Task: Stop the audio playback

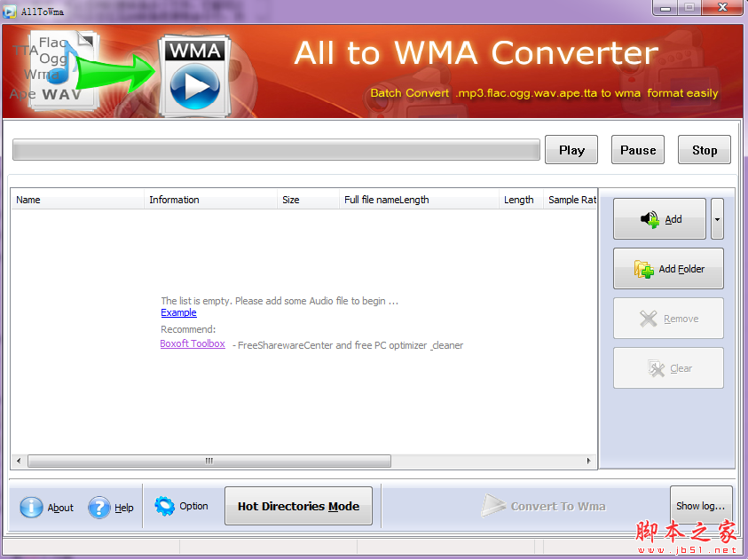Action: (x=705, y=150)
